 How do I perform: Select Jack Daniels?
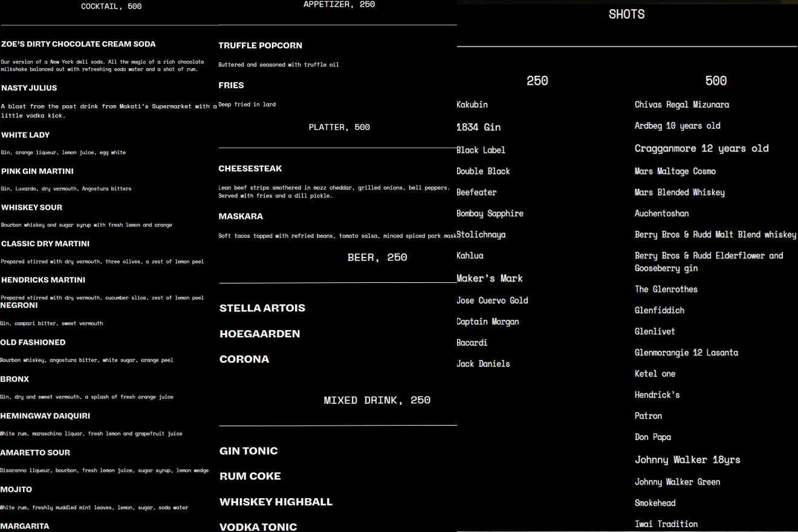coord(483,364)
